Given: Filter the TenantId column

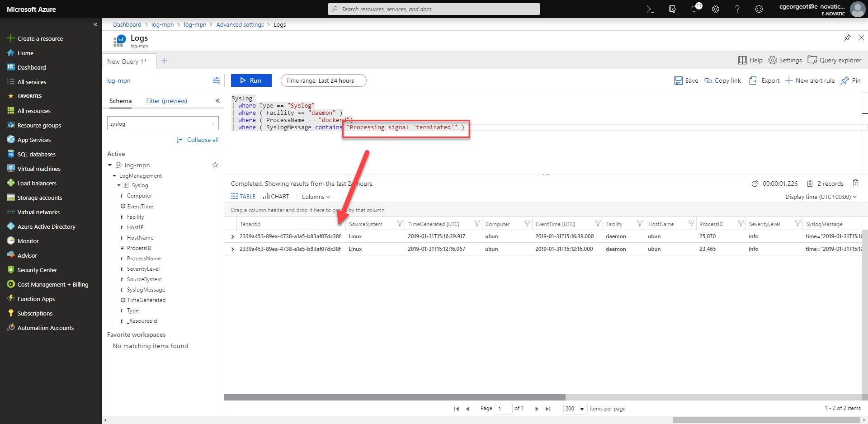Looking at the screenshot, I should point(340,224).
